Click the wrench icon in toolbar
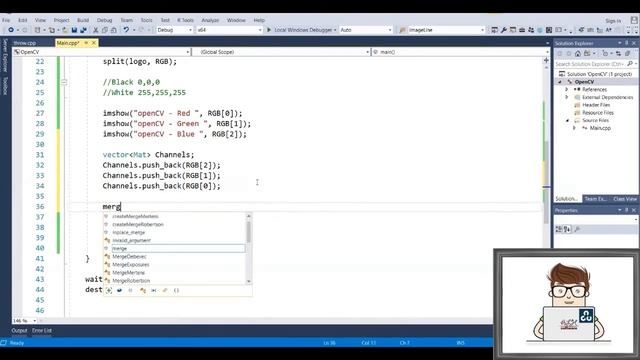 coord(504,30)
